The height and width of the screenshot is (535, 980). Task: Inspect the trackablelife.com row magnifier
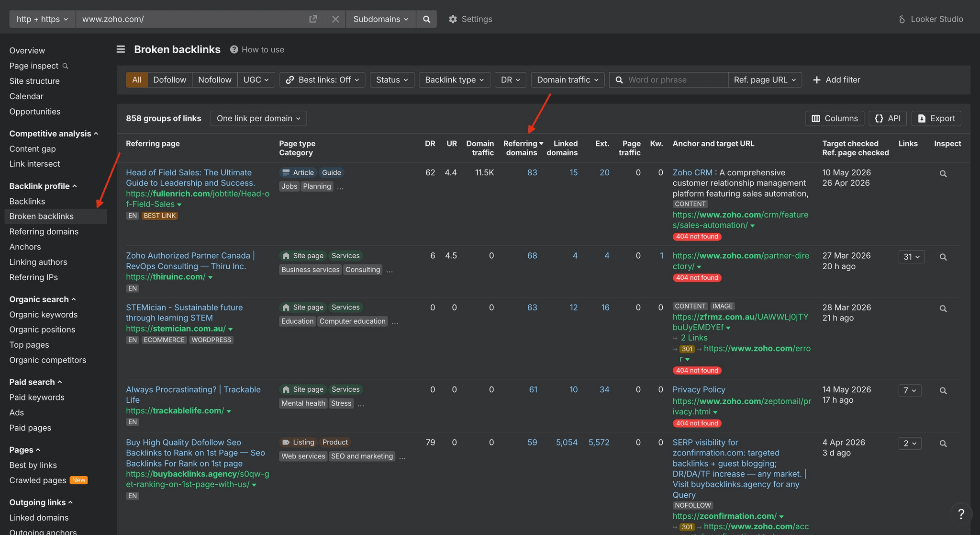[943, 391]
